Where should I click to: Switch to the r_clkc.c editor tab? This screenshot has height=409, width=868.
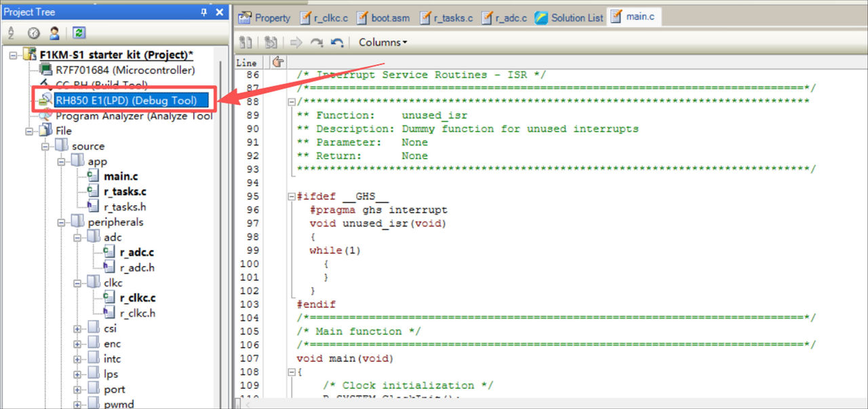pos(324,18)
